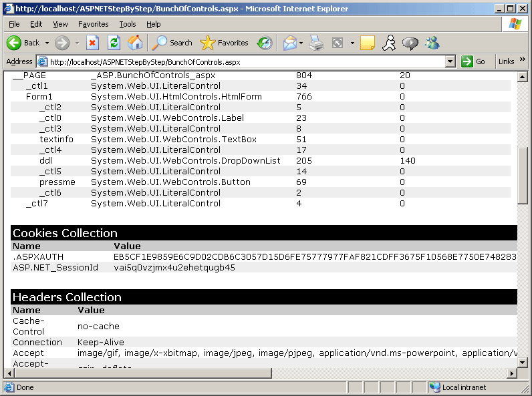Launch the Messenger buddies icon
Screen dimensions: 532x396
[x=432, y=43]
